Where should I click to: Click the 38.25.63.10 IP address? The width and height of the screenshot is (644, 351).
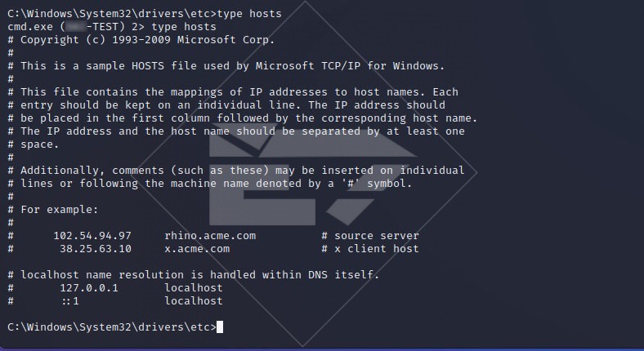[x=96, y=249]
